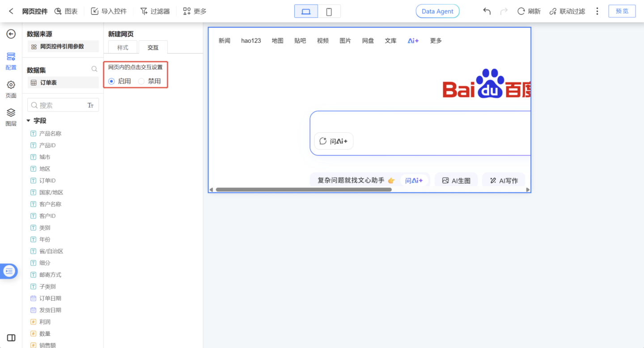Click the circled back arrow in sidebar
Screen dimensions: 644x348
tap(11, 34)
